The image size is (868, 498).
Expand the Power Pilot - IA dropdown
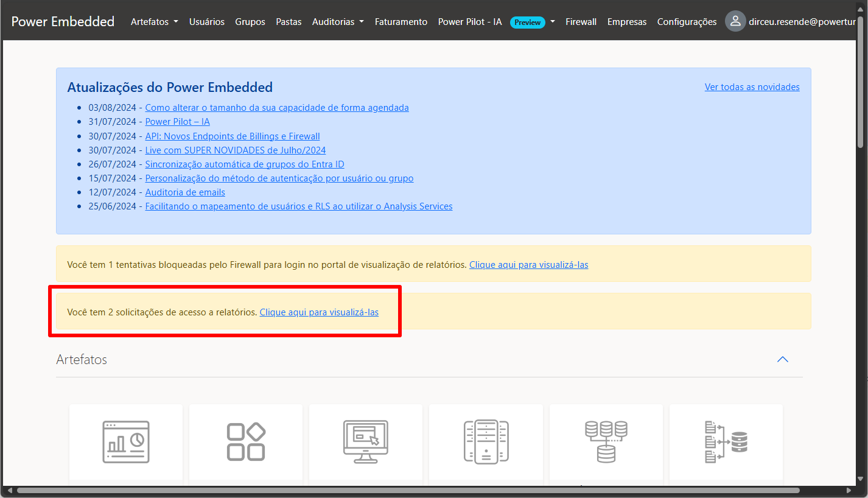click(x=553, y=21)
